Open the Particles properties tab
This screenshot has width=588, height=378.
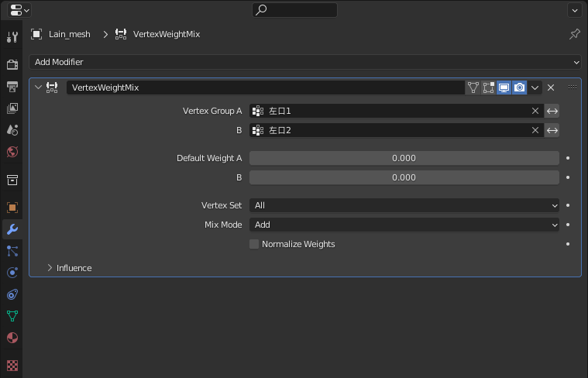click(12, 251)
